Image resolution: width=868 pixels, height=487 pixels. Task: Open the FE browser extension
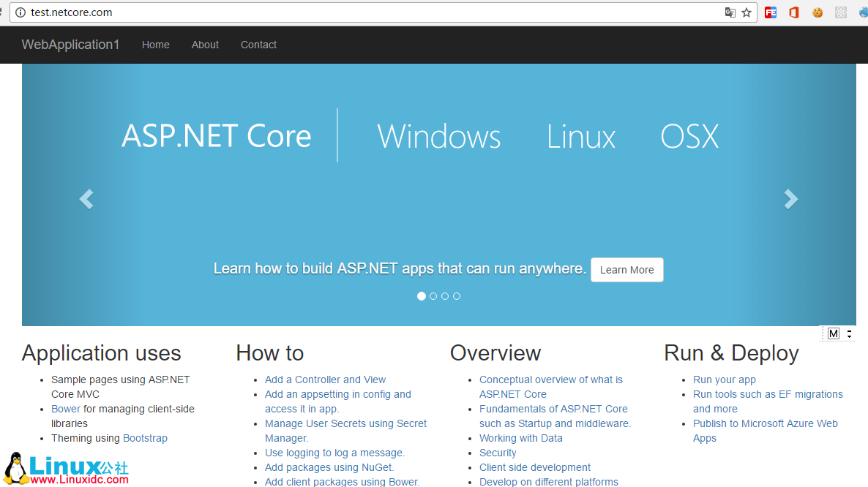click(x=771, y=12)
